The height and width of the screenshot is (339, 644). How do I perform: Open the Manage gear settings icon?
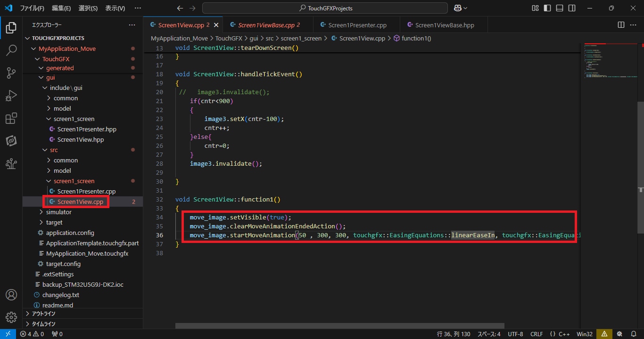[x=11, y=317]
